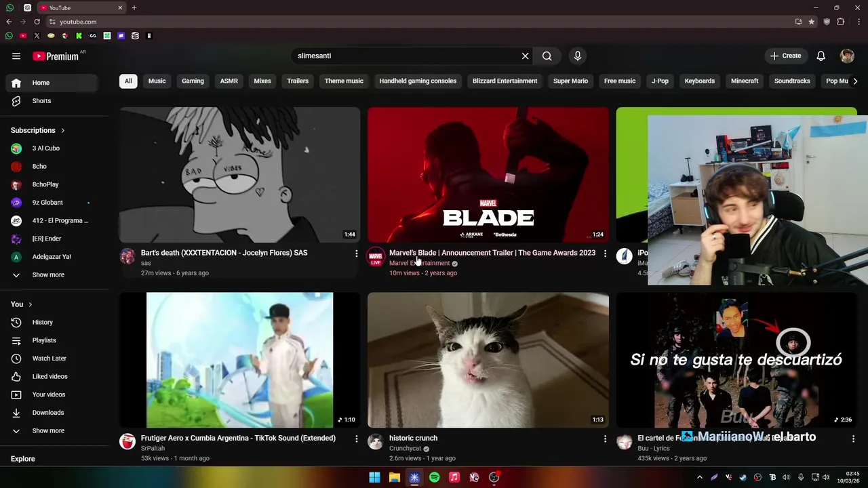Select the Super Mario chip
The width and height of the screenshot is (868, 488).
(570, 81)
